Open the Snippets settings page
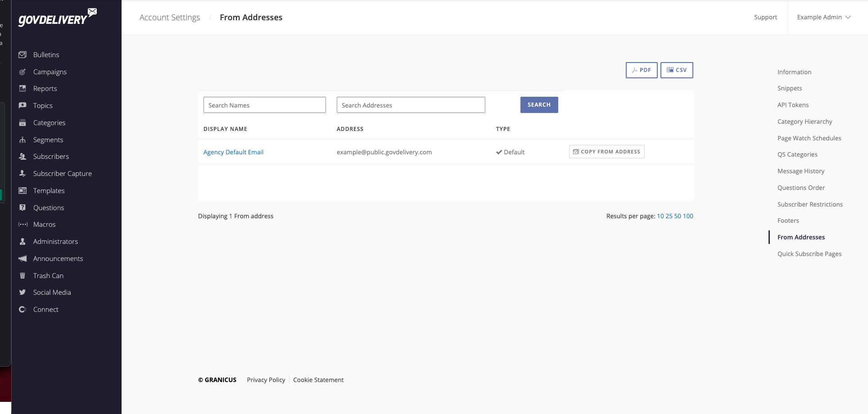Image resolution: width=868 pixels, height=414 pixels. [x=789, y=88]
